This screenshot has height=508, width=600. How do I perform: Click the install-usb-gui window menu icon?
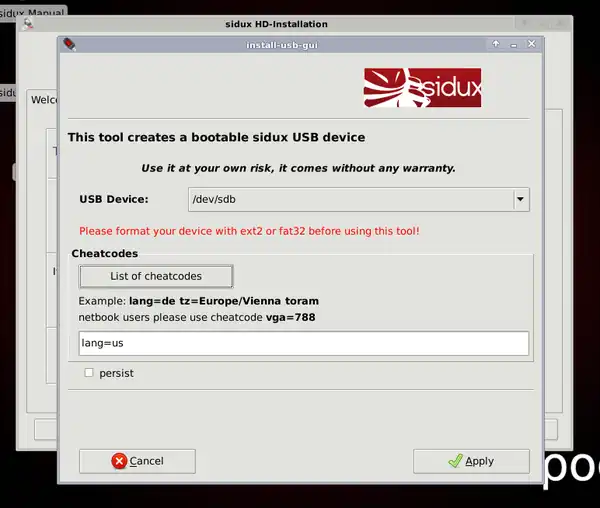click(70, 44)
